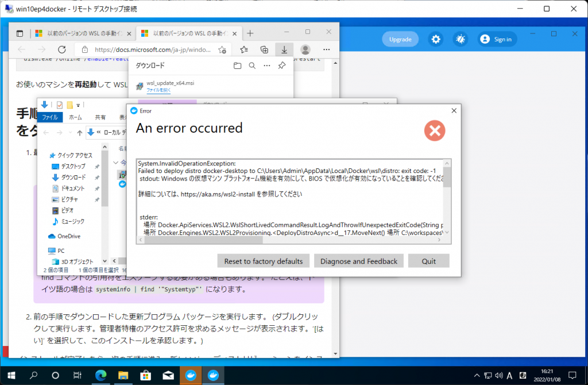Image resolution: width=588 pixels, height=385 pixels.
Task: Close the second Edge tab
Action: [235, 34]
